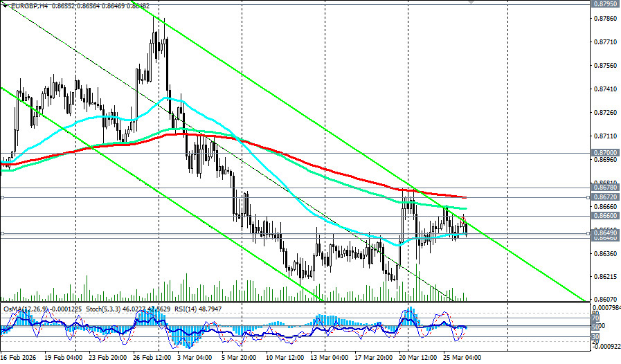Click the 20 Mar 12:00 time axis label

pyautogui.click(x=418, y=358)
